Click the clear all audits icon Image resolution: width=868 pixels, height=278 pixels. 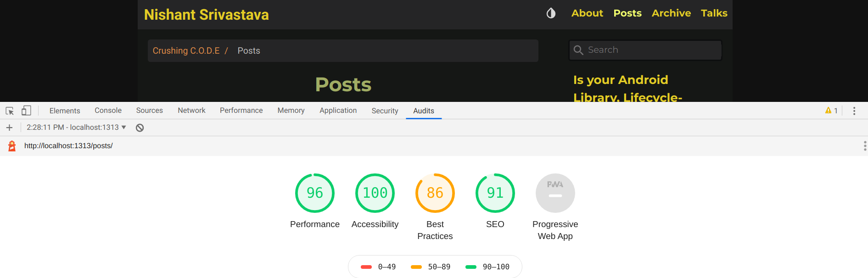click(140, 128)
